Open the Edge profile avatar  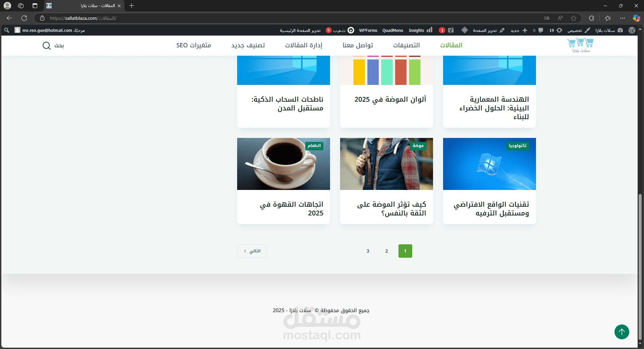(7, 6)
